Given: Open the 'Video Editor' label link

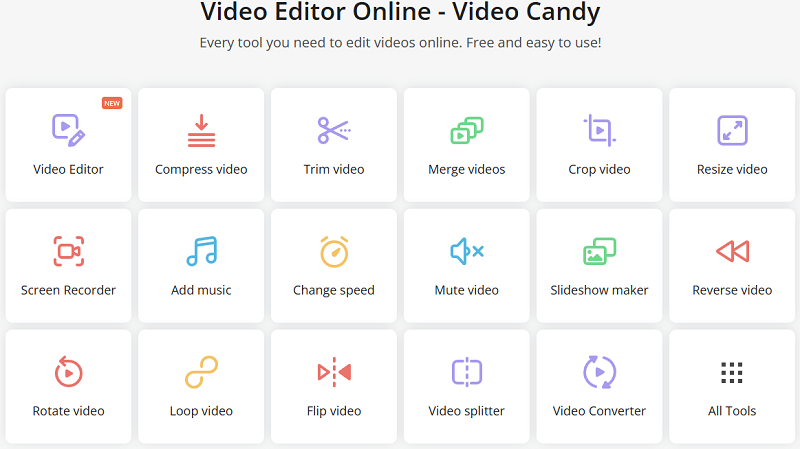Looking at the screenshot, I should click(x=68, y=169).
